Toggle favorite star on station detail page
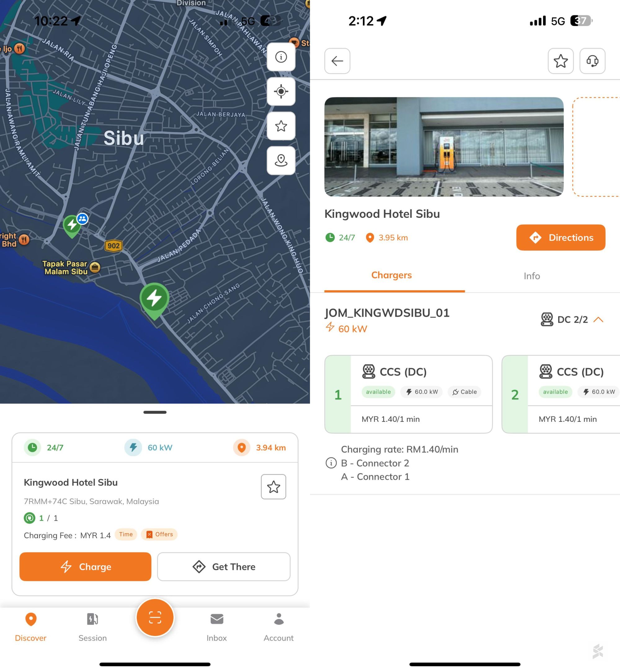 click(560, 61)
